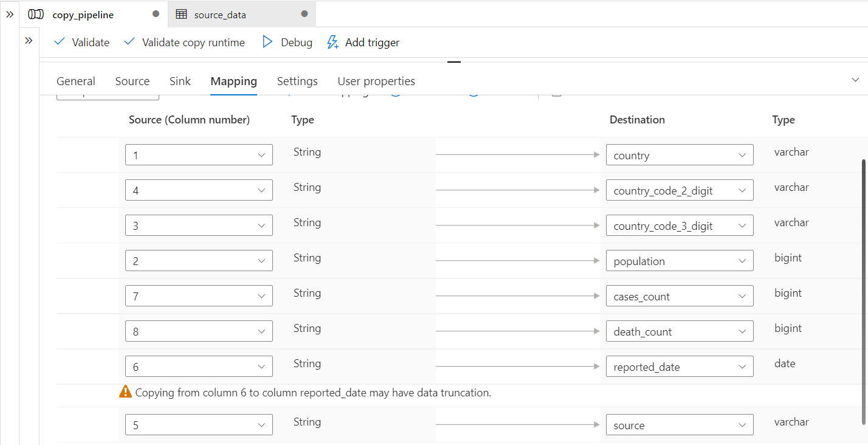Click the Destination column header
The height and width of the screenshot is (445, 868).
coord(637,120)
